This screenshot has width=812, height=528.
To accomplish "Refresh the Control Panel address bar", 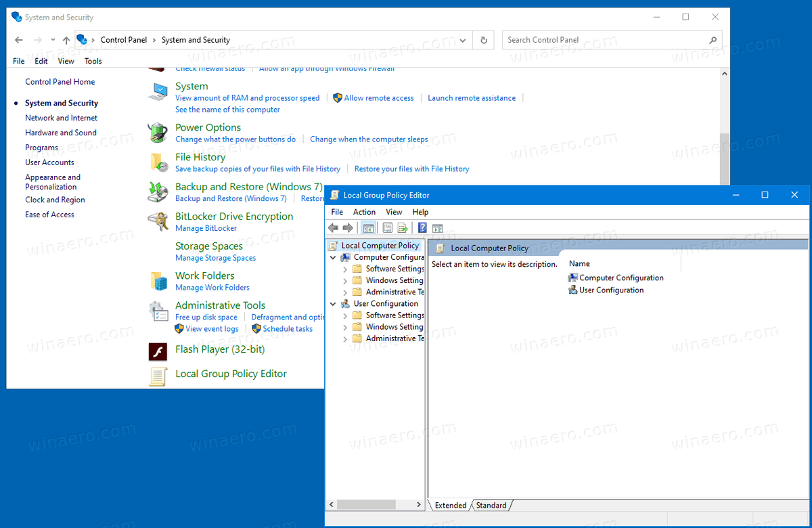I will (x=484, y=40).
